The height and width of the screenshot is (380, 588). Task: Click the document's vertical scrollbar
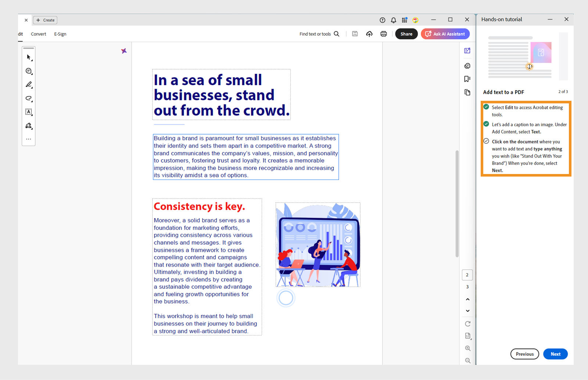457,204
